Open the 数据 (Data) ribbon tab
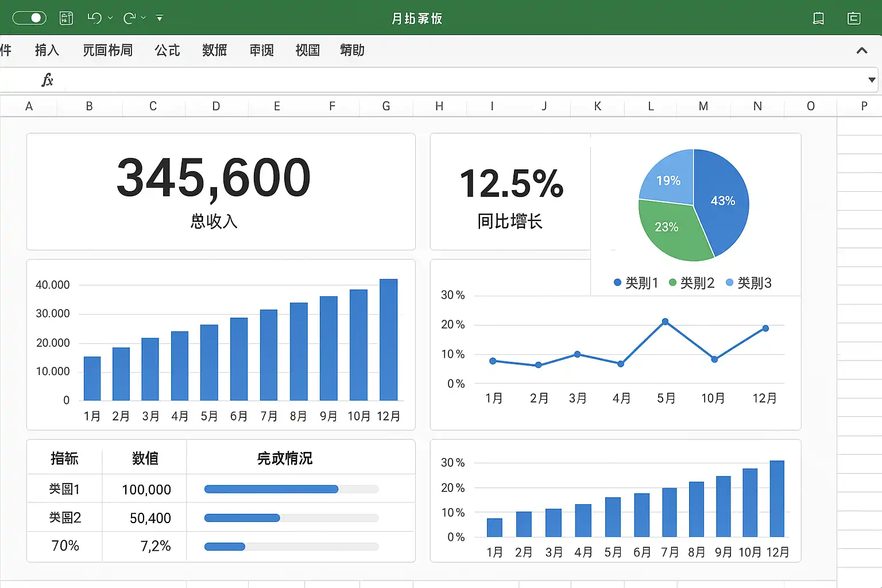This screenshot has width=882, height=588. click(x=214, y=51)
